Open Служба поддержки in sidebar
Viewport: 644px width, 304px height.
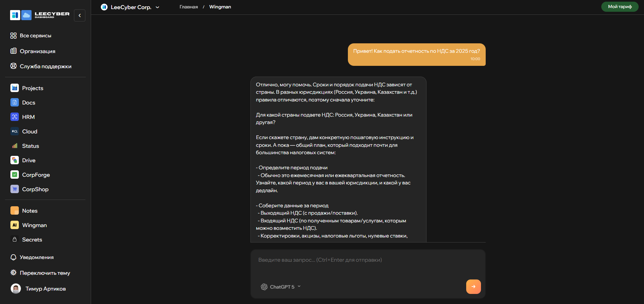tap(45, 67)
